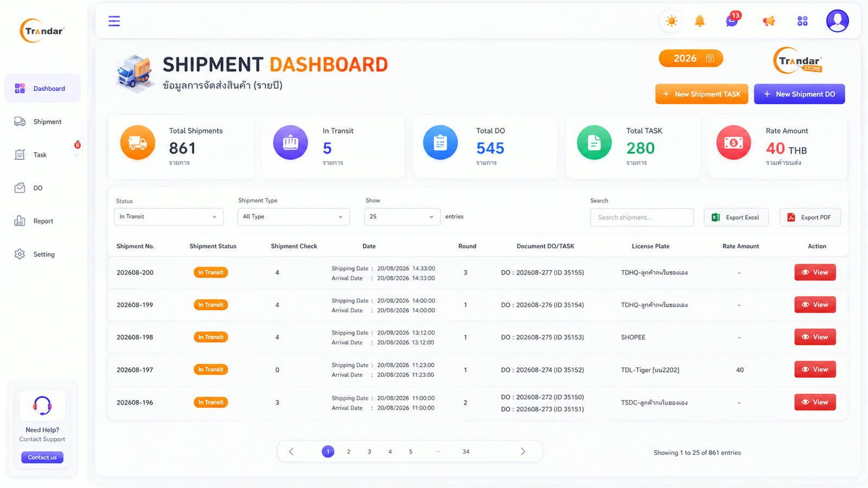Open chat messages with 13 badge
Viewport: 868px width, 488px height.
(x=732, y=20)
